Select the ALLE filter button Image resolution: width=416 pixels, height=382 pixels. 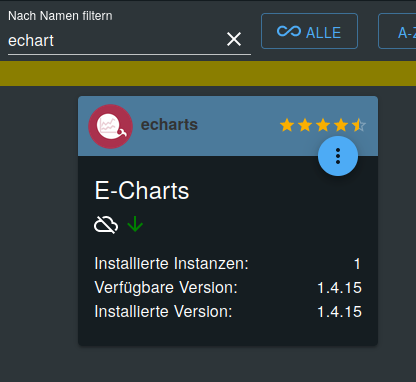click(x=309, y=31)
